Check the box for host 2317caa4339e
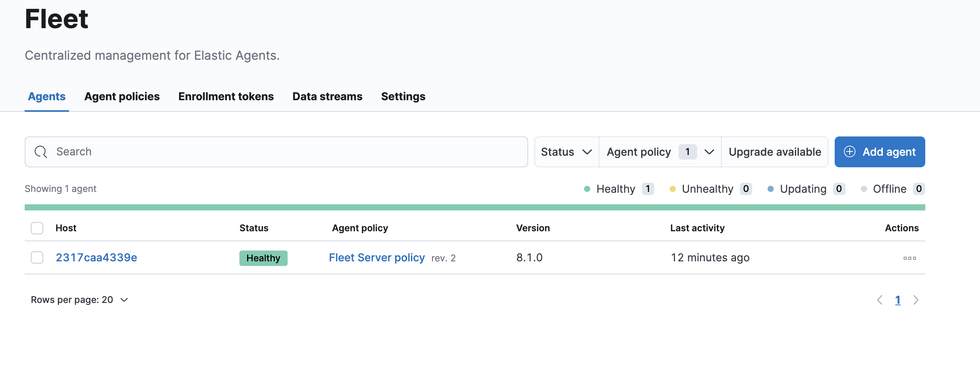 (37, 257)
